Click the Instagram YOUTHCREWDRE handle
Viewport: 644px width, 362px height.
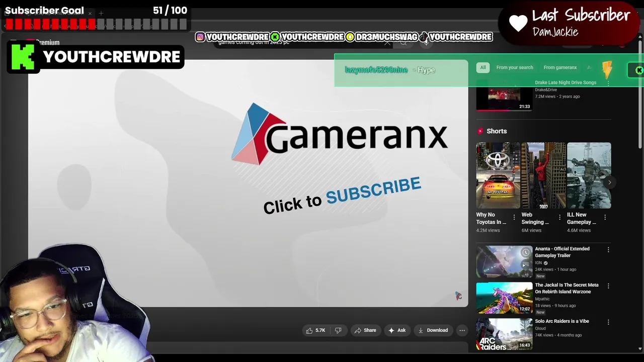(232, 37)
